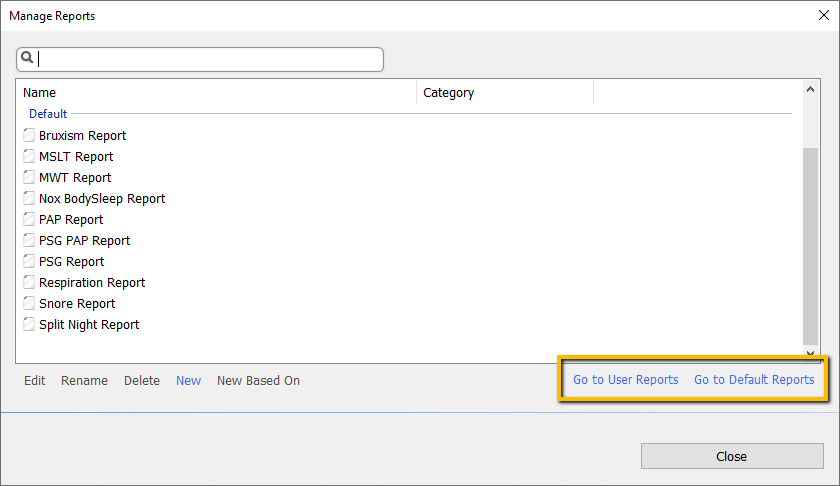Click the vertical scrollbar thumb

810,246
